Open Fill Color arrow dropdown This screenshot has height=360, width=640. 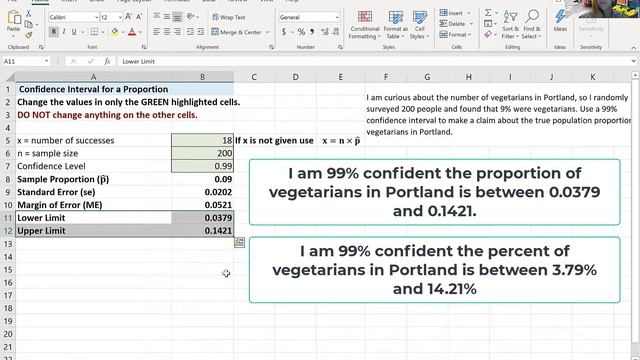[x=123, y=32]
